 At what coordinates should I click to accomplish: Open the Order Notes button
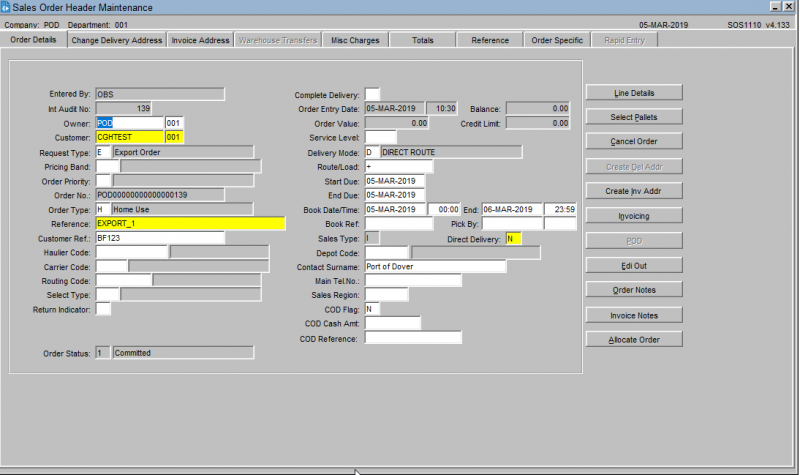click(x=633, y=290)
